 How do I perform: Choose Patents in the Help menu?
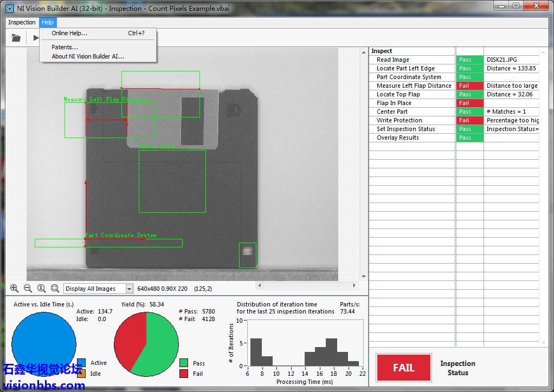pos(65,47)
